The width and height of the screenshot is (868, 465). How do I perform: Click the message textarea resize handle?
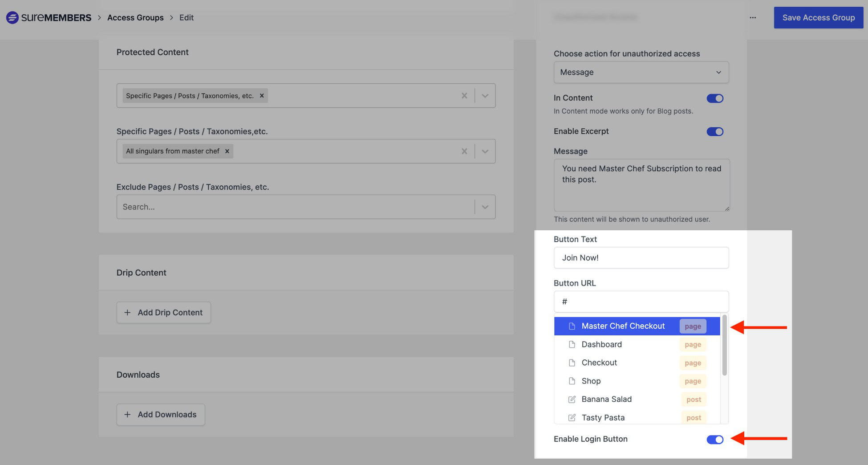pos(727,208)
